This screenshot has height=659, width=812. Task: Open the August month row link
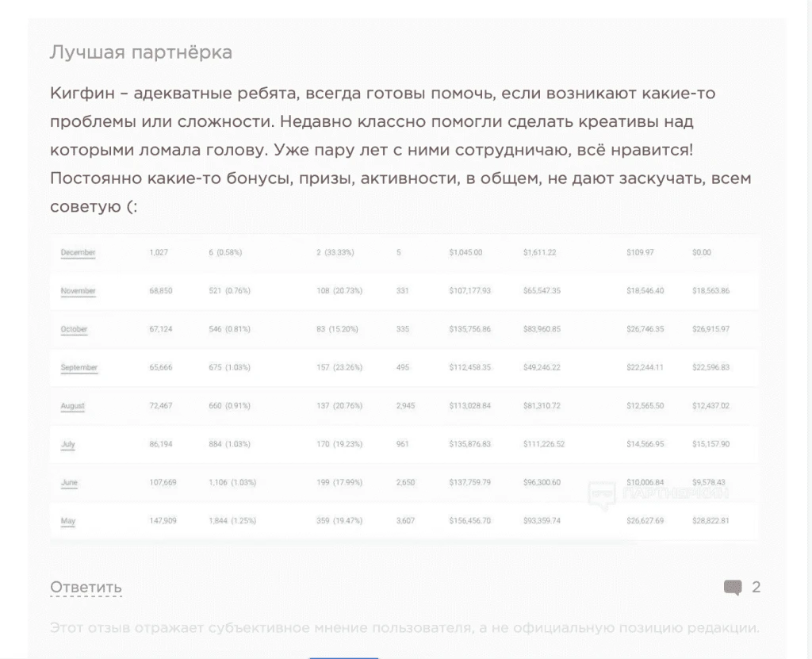click(72, 406)
